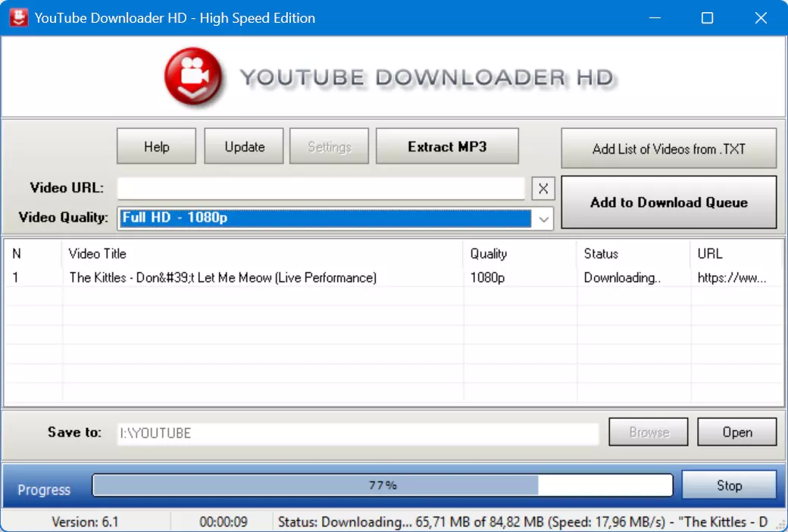
Task: Open the Settings button
Action: (329, 146)
